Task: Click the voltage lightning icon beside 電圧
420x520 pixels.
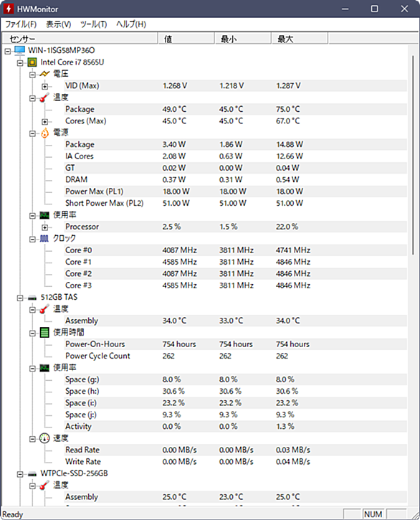Action: tap(44, 74)
